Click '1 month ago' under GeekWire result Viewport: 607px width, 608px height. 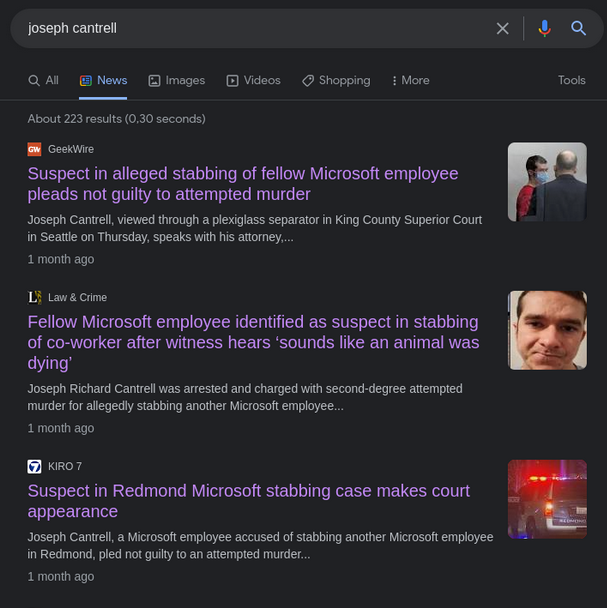61,259
